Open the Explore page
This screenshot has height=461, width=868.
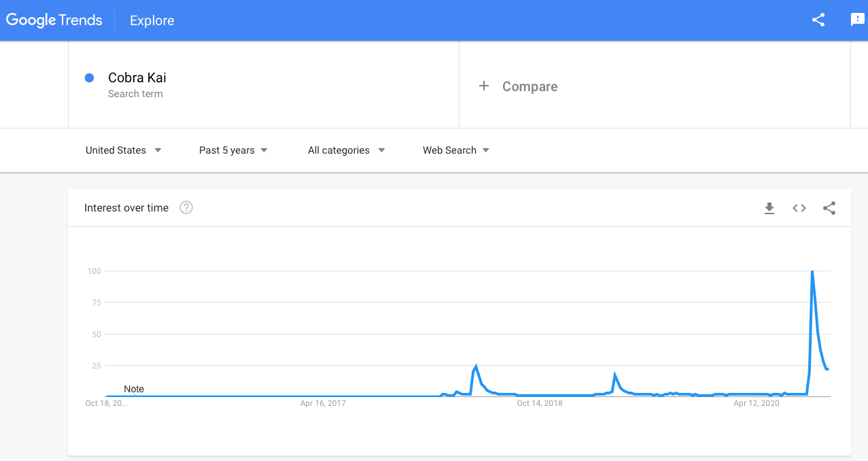[x=151, y=20]
